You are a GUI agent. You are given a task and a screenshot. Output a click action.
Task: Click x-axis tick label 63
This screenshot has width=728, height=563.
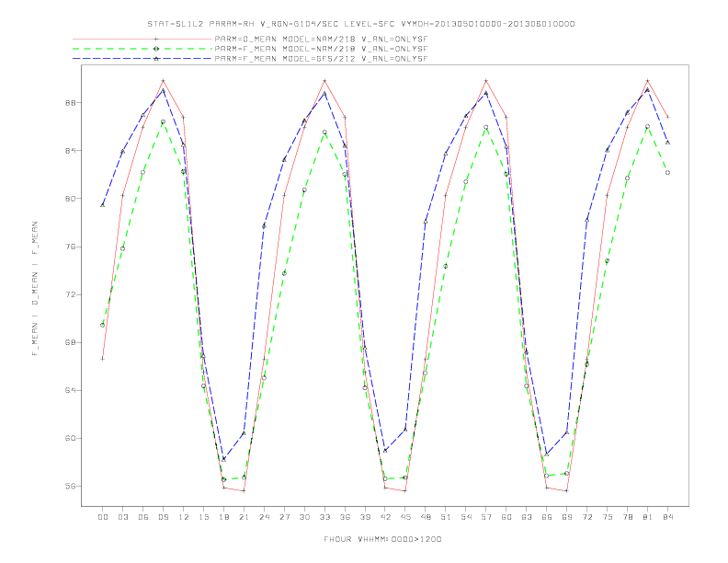click(x=527, y=517)
